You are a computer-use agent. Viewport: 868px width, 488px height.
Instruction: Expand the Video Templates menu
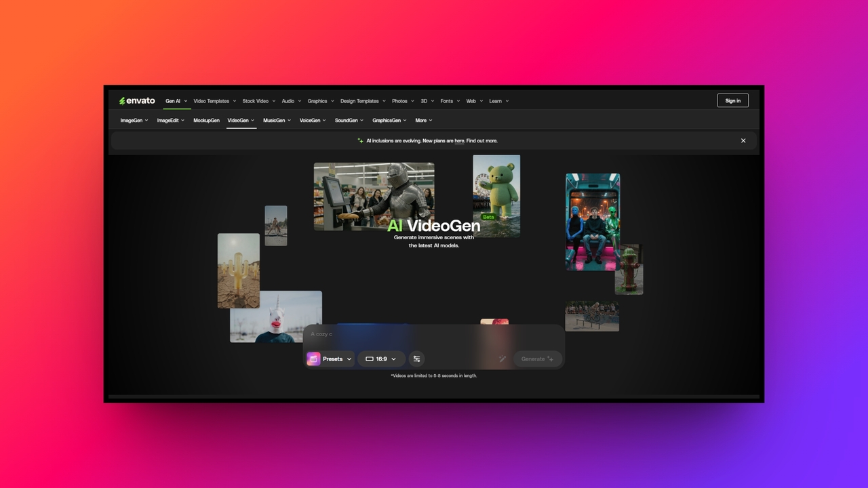(215, 101)
